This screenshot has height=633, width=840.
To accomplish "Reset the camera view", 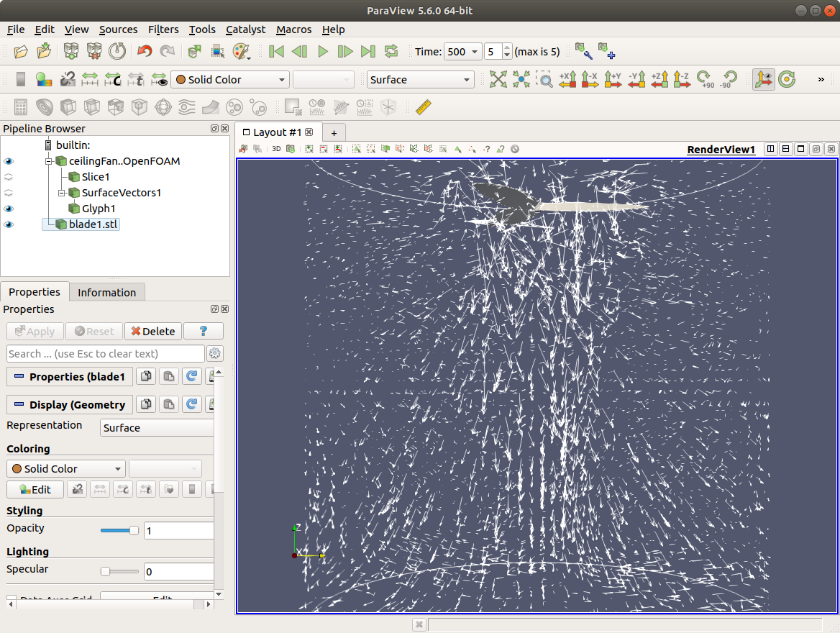I will click(x=498, y=79).
